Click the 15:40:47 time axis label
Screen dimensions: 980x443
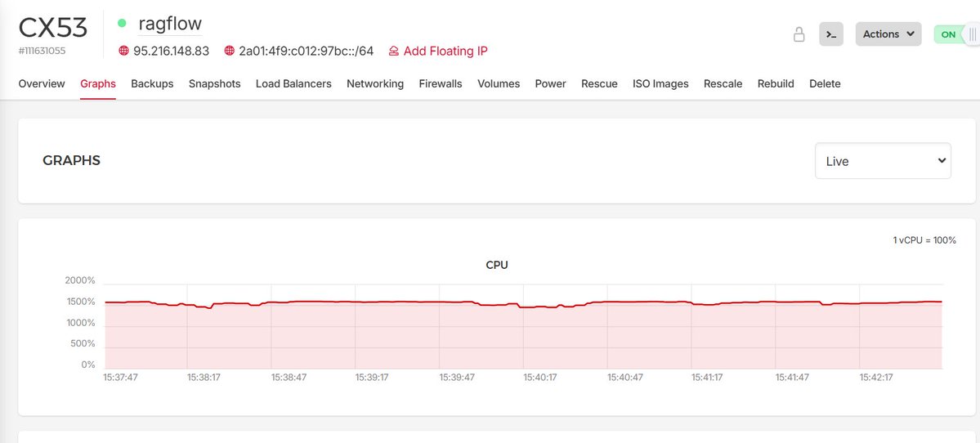click(625, 378)
